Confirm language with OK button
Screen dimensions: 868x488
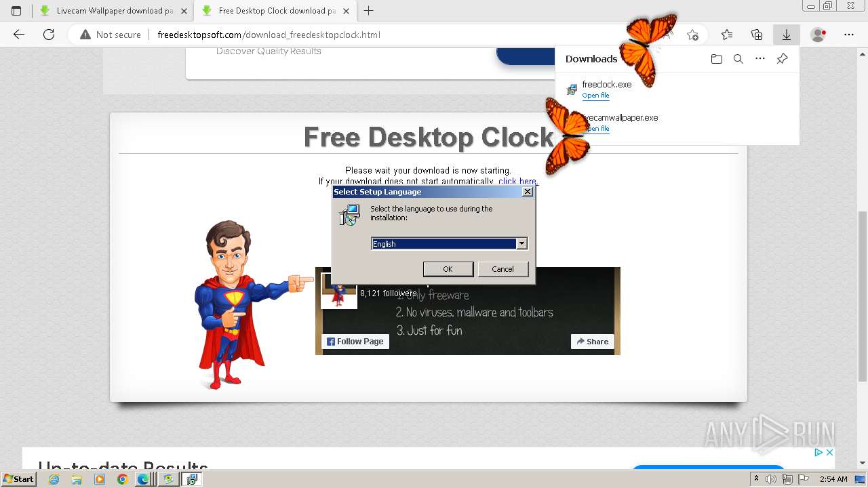tap(448, 269)
